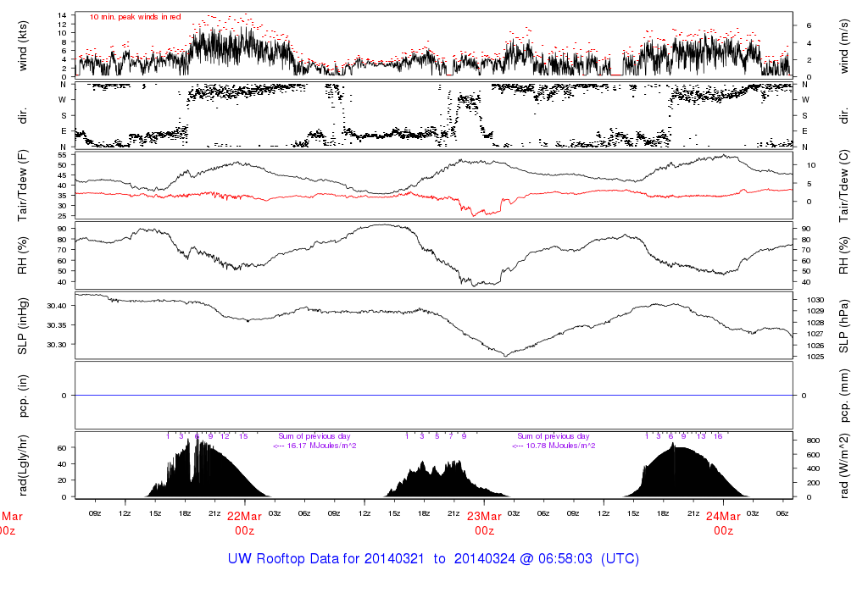Click the "22Mar 00z" date label
This screenshot has height=593, width=868.
(x=244, y=524)
